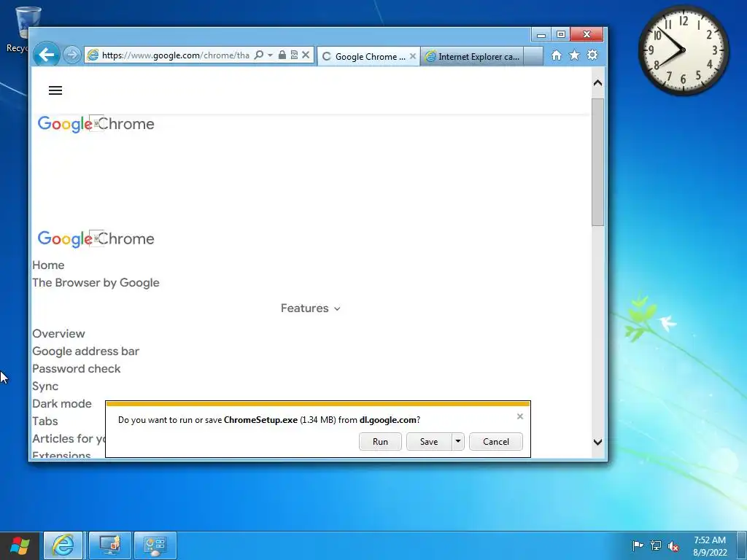The image size is (747, 560).
Task: Click Internet Explorer in the taskbar
Action: point(63,545)
